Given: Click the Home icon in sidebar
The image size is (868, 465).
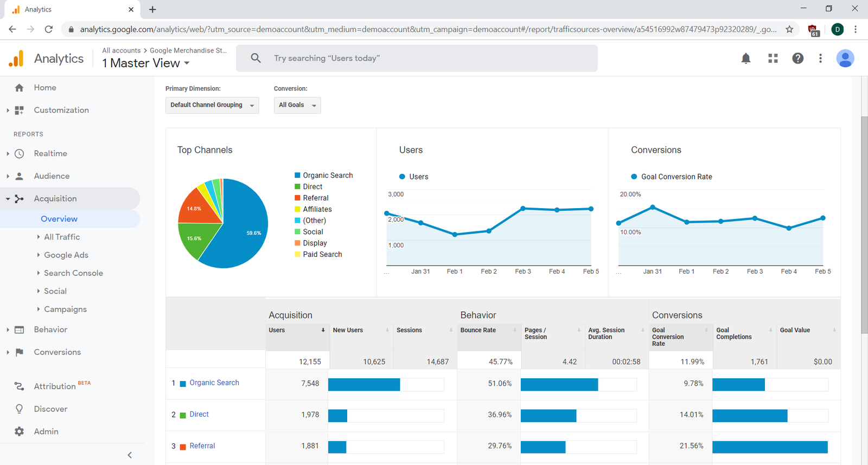Looking at the screenshot, I should [x=20, y=88].
